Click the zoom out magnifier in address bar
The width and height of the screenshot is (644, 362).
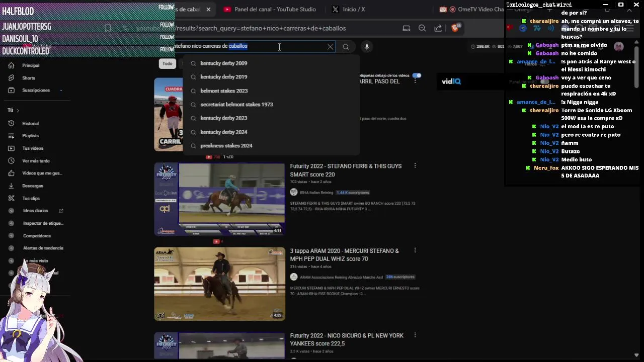click(422, 28)
